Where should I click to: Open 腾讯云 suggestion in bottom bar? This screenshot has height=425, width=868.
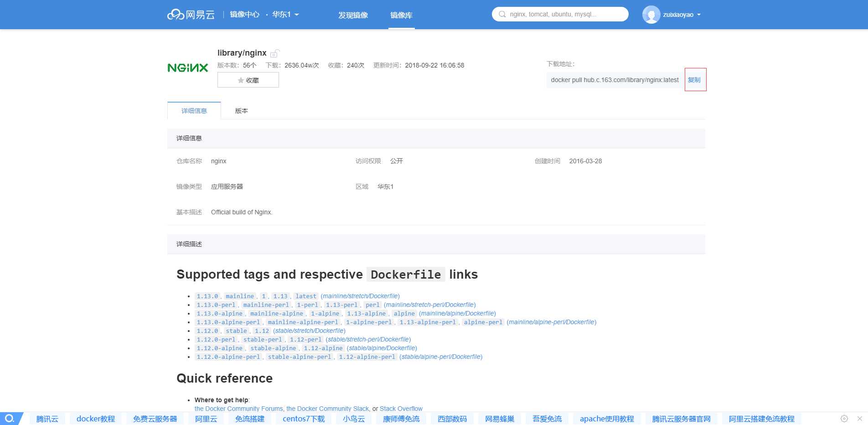[x=47, y=419]
